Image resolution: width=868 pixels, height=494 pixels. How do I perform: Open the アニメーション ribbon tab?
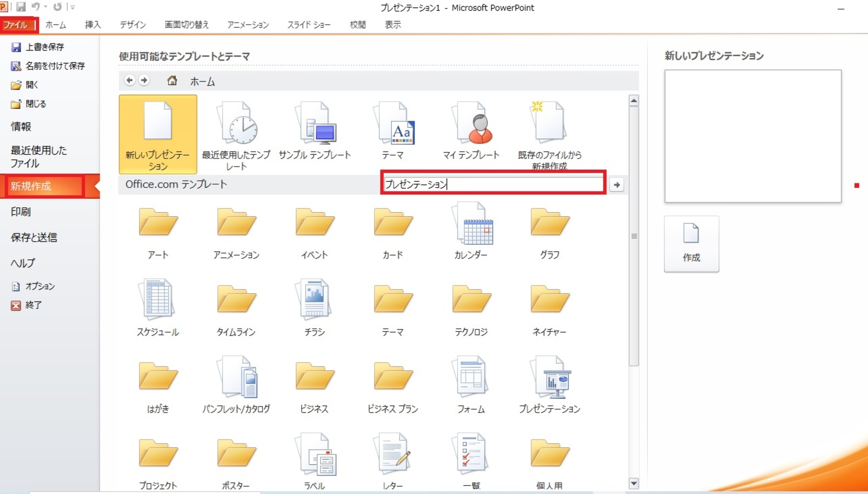(248, 25)
